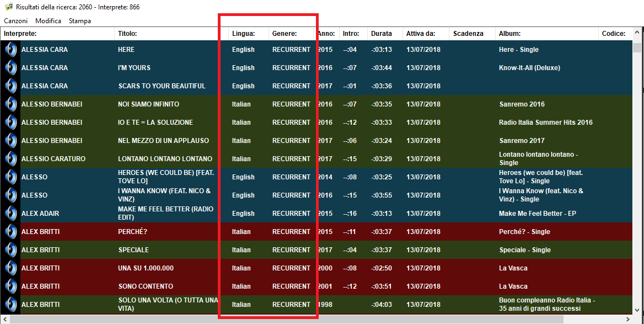This screenshot has width=644, height=324.
Task: Click album Sanremo 2016
Action: pyautogui.click(x=522, y=104)
